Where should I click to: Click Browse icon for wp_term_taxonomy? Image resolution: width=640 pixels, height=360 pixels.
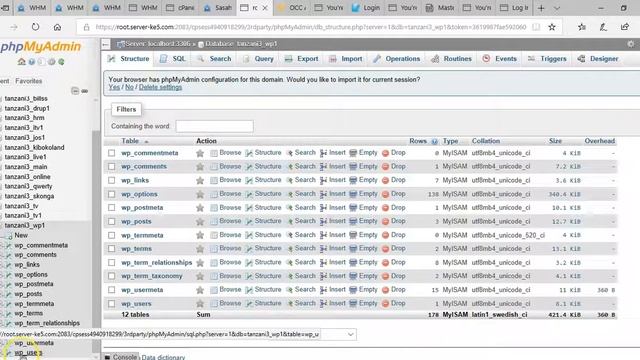tap(213, 276)
